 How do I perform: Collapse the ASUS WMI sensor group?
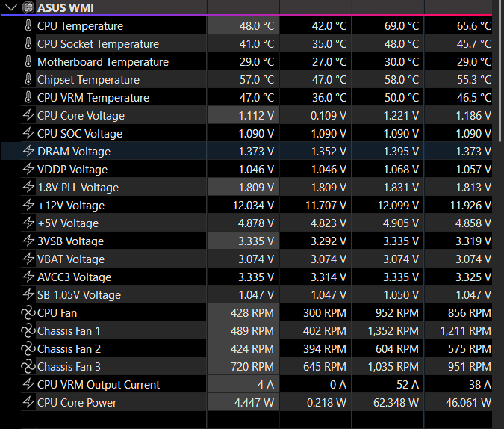[11, 7]
